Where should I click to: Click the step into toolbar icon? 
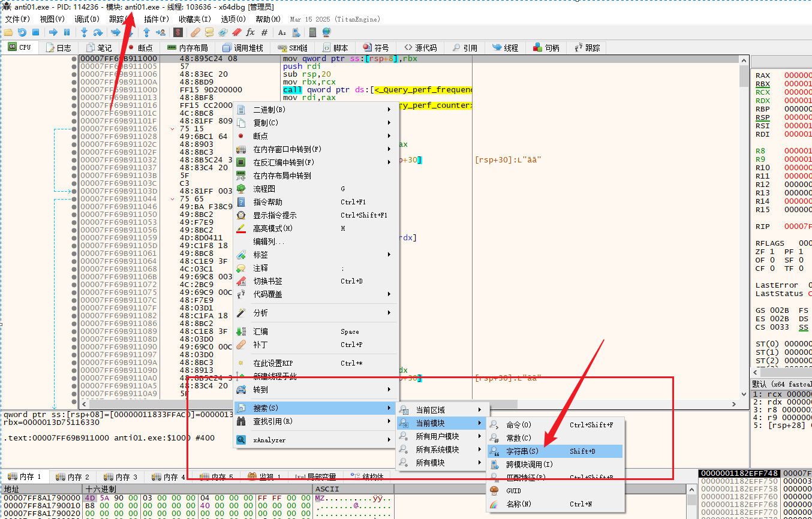[x=84, y=32]
